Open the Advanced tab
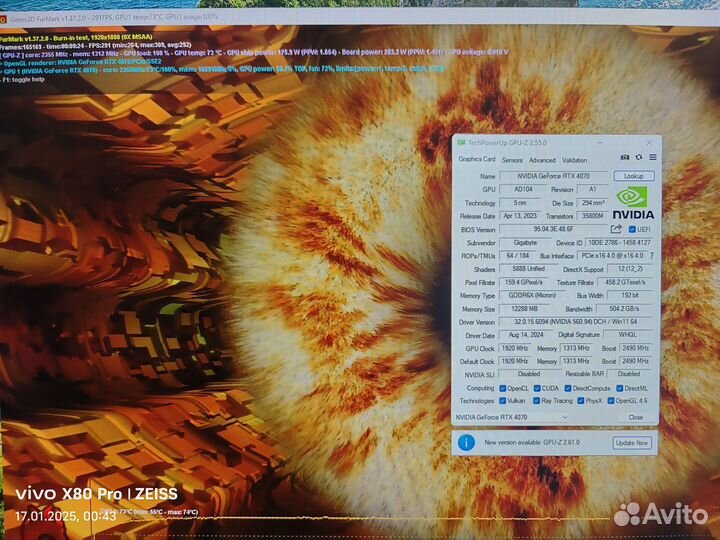The width and height of the screenshot is (720, 540). tap(542, 160)
